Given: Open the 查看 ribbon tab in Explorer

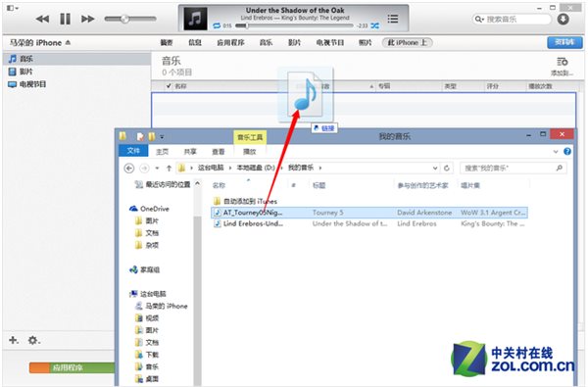Looking at the screenshot, I should (219, 152).
